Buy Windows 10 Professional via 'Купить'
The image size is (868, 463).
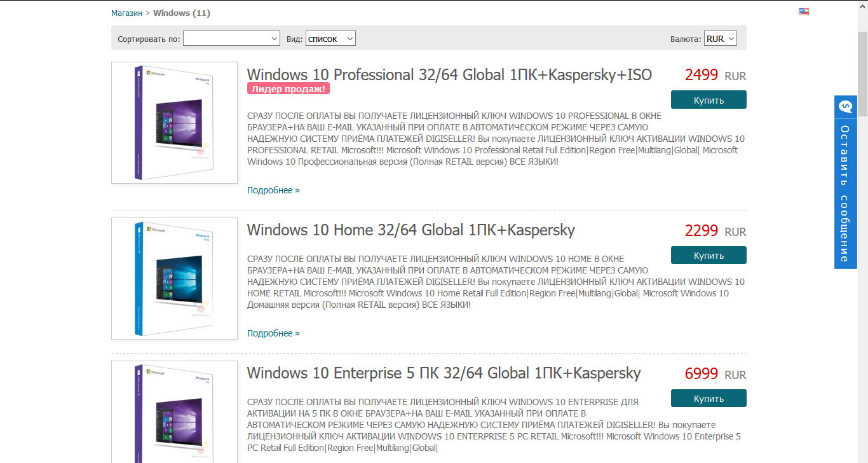click(709, 100)
